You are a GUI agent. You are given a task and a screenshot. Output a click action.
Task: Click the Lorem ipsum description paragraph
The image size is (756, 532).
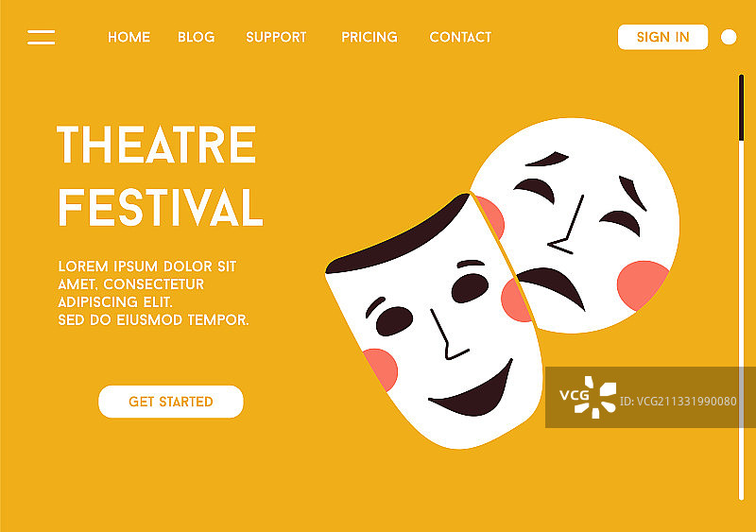coord(153,293)
